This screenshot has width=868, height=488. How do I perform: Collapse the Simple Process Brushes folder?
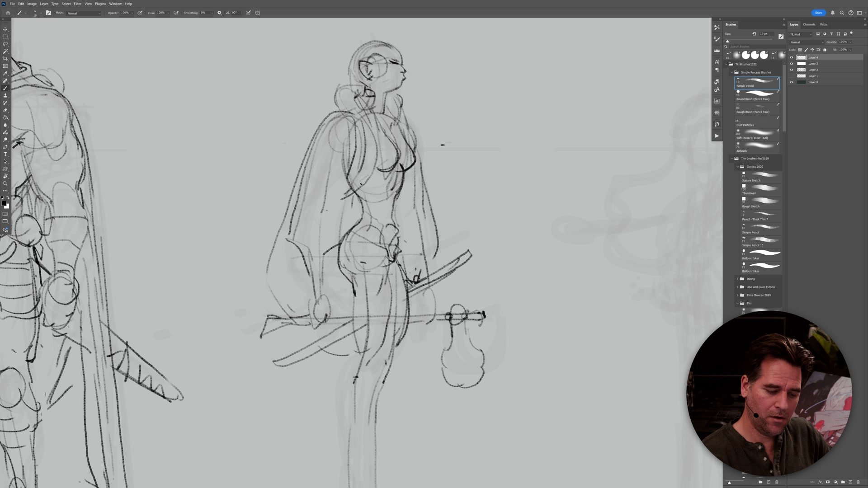732,72
